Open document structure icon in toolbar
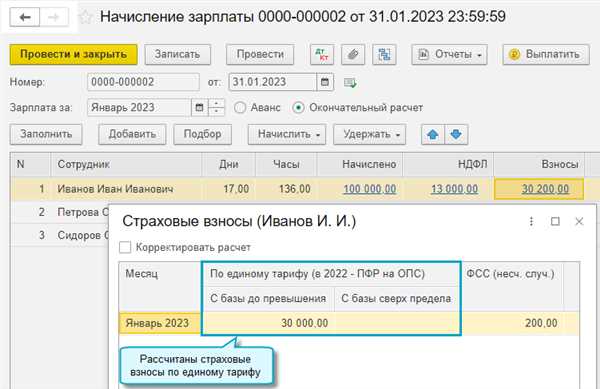This screenshot has height=389, width=600. tap(384, 55)
